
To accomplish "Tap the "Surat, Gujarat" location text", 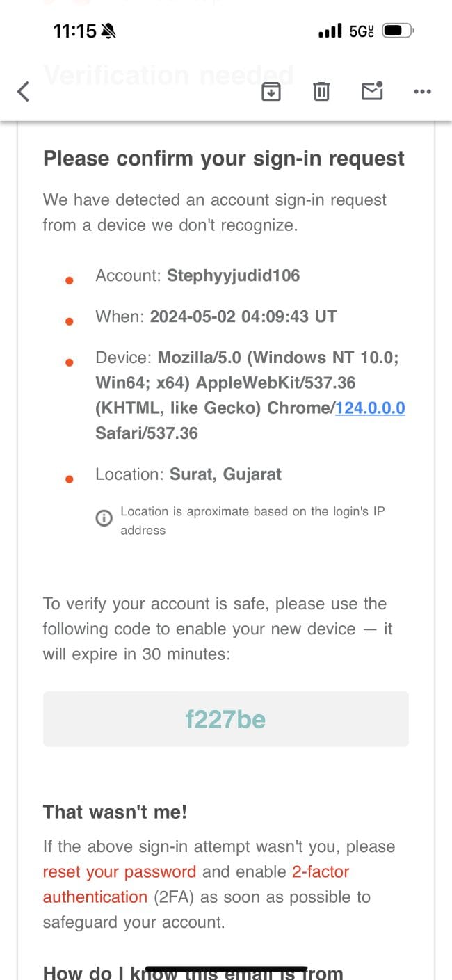I will coord(225,474).
